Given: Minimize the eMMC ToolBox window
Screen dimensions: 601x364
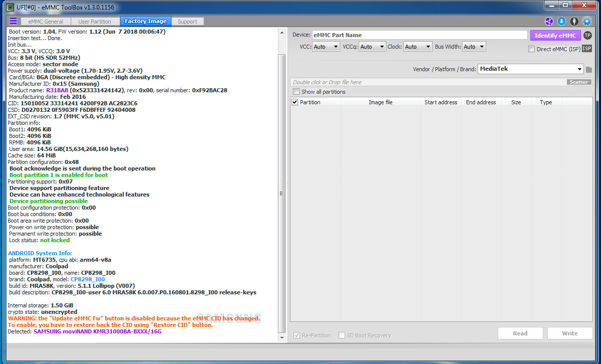Looking at the screenshot, I should click(552, 6).
